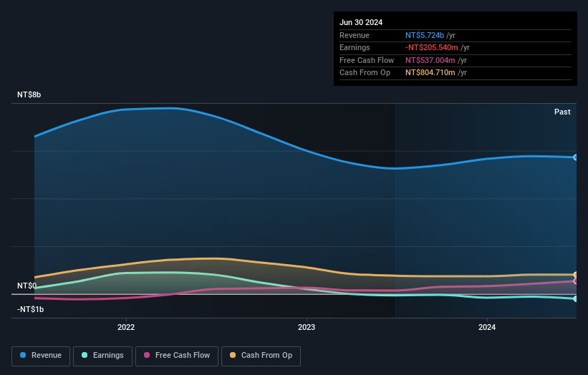588x375 pixels.
Task: Click the 2023 x-axis label
Action: tap(307, 327)
